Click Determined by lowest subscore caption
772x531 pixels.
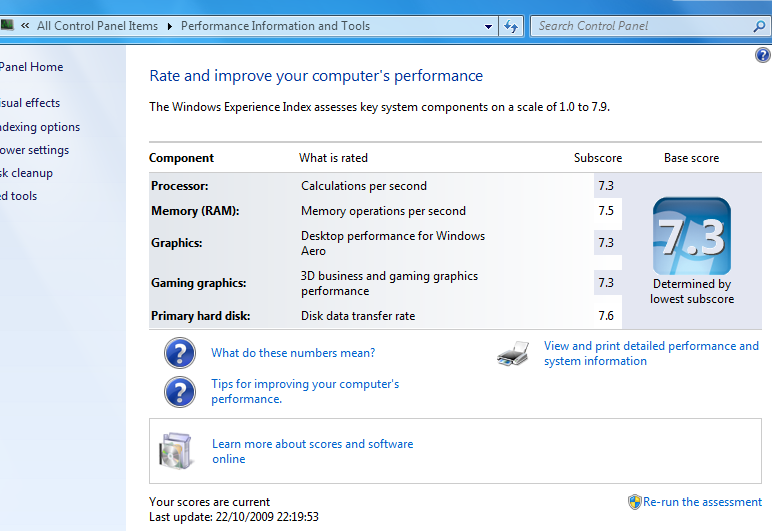point(692,291)
